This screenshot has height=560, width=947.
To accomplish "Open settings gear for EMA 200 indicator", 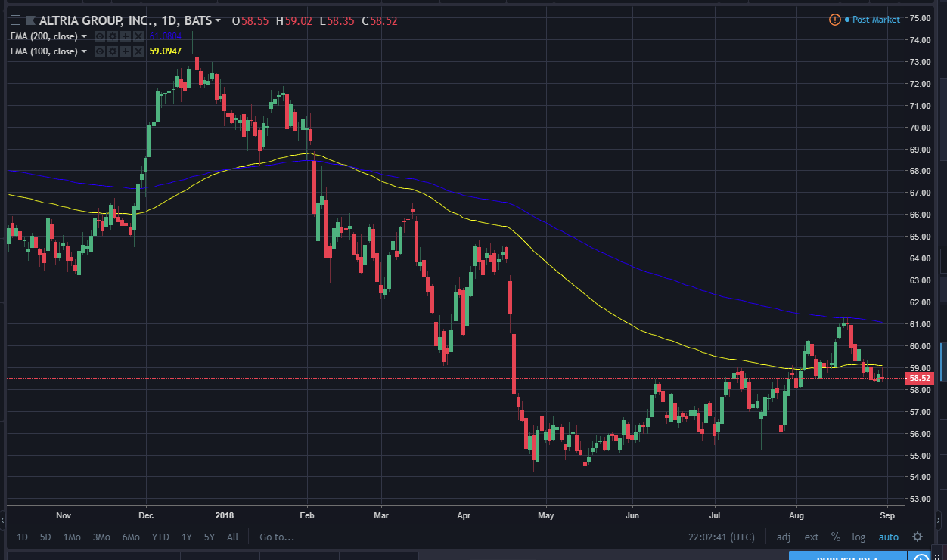I will point(113,36).
